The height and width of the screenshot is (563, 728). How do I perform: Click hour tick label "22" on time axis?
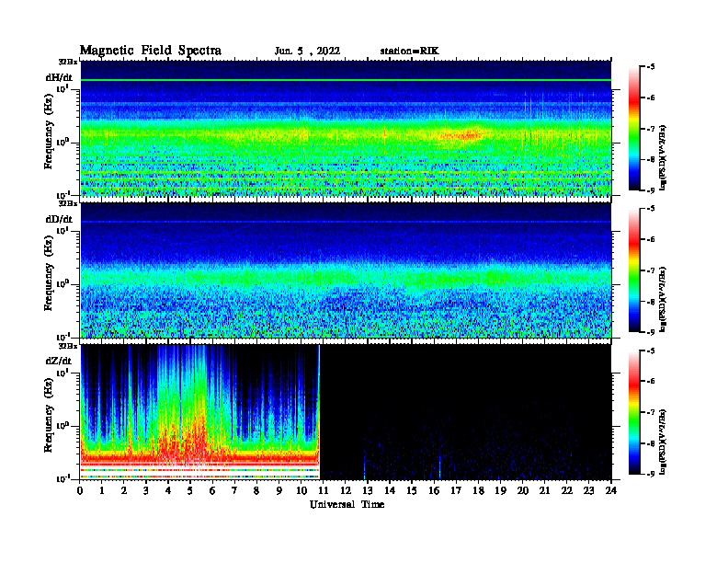tap(566, 491)
